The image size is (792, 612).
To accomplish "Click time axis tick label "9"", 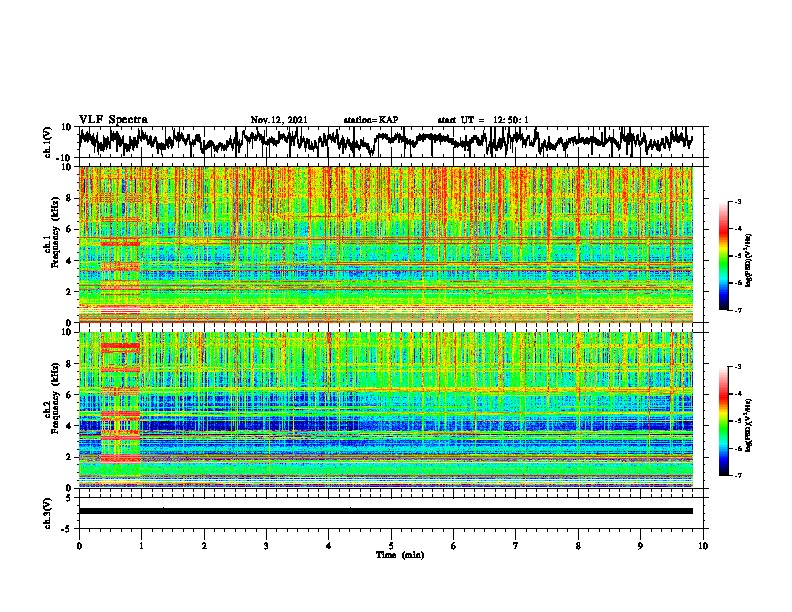I will pyautogui.click(x=640, y=546).
